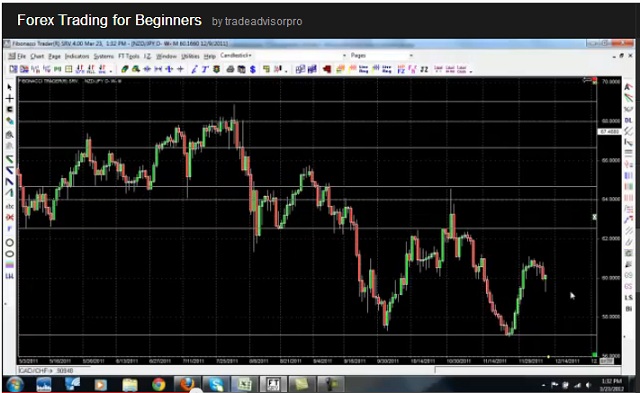Click the last pink 'Label' toolbar icon
Viewport: 640px width, 393px height.
click(462, 69)
